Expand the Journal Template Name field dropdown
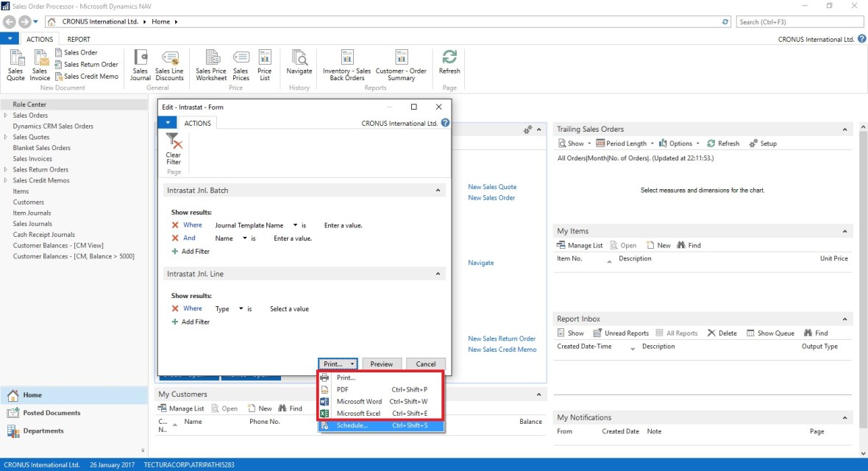The width and height of the screenshot is (868, 471). coord(296,225)
